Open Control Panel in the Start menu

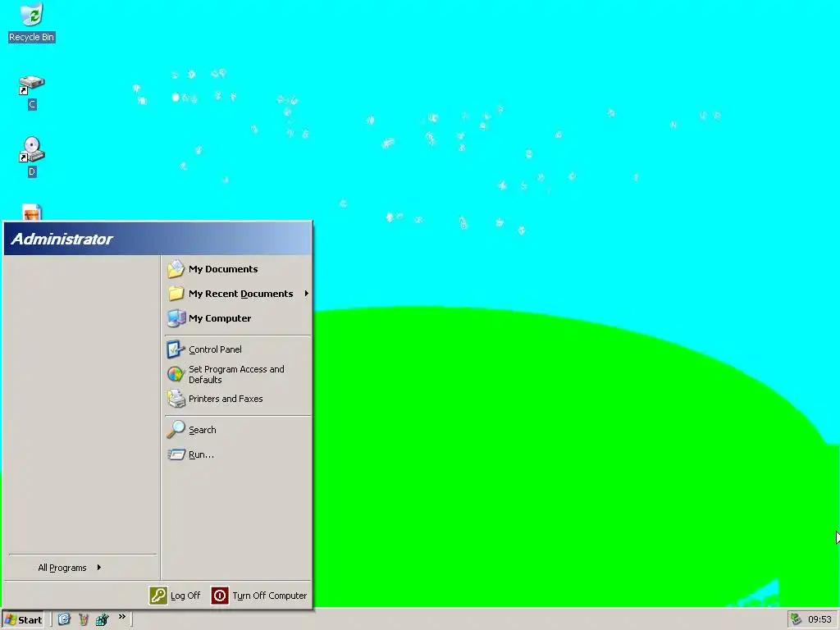[238, 349]
